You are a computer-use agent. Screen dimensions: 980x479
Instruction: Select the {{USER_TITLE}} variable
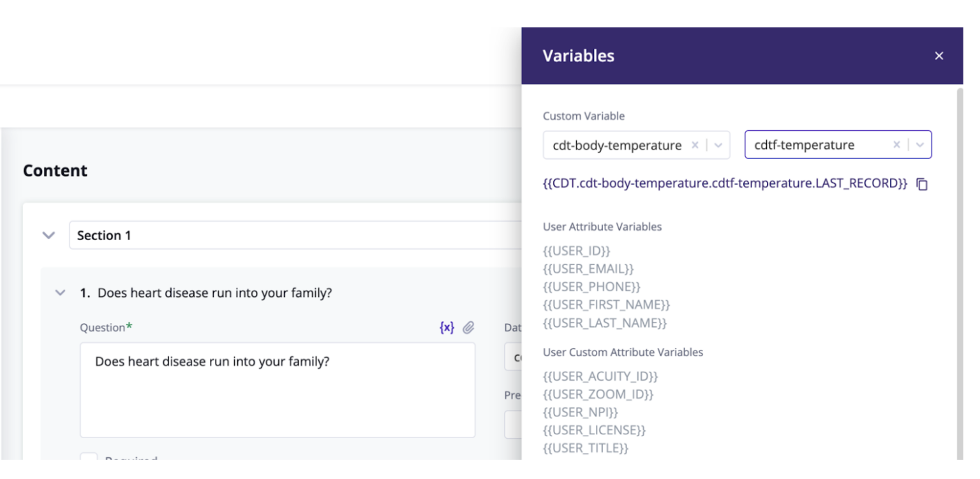coord(585,448)
